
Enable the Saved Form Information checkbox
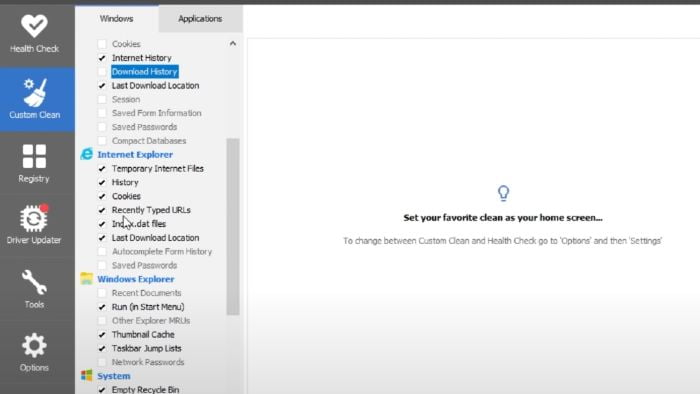click(102, 113)
